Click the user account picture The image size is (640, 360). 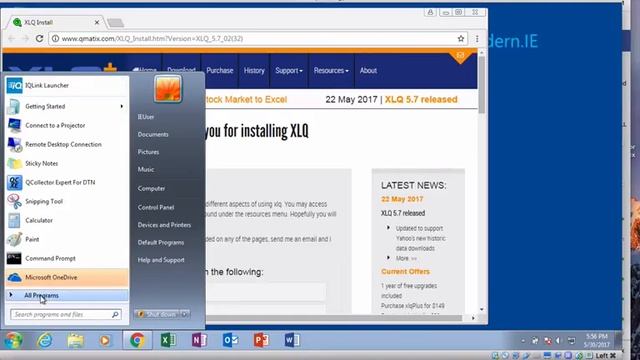click(x=168, y=89)
